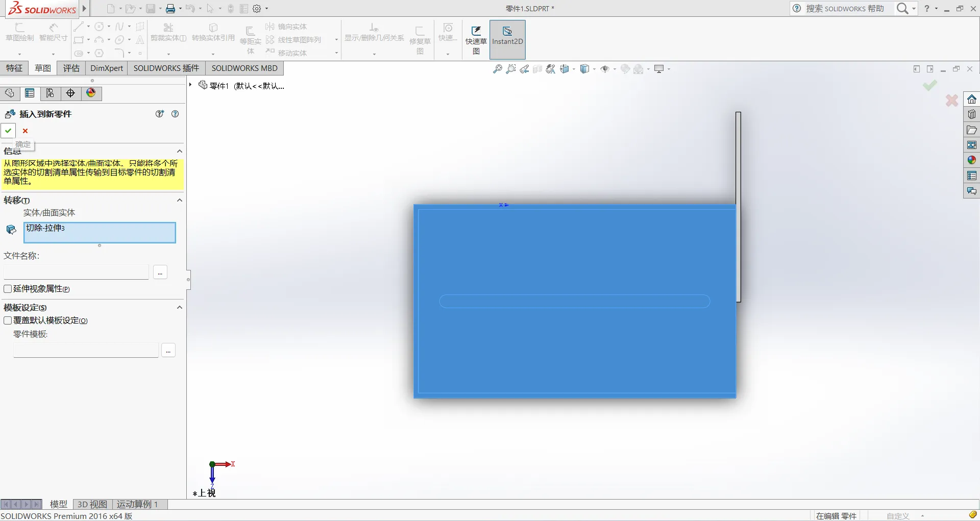The width and height of the screenshot is (980, 521).
Task: Toggle the Instant2D button
Action: click(507, 39)
